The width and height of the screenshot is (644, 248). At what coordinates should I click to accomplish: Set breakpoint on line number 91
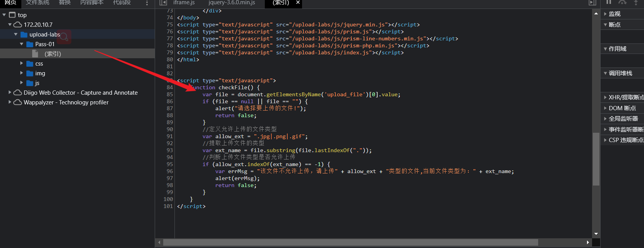coord(170,136)
